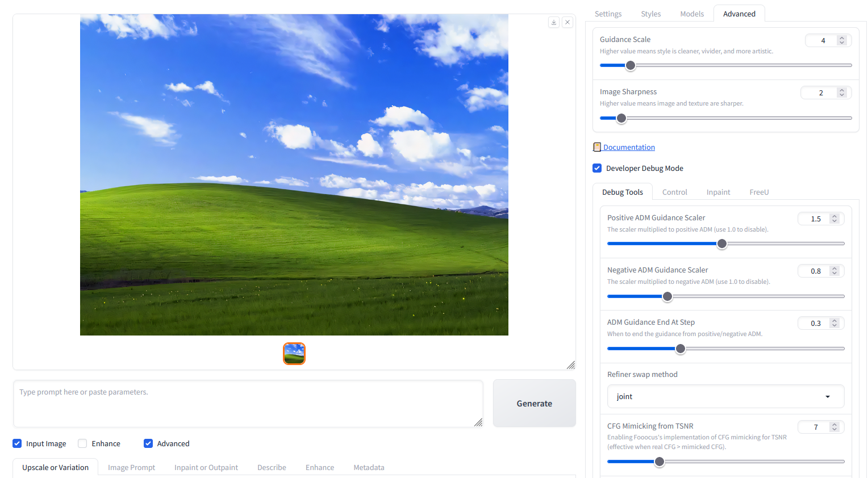Screen dimensions: 868x478
Task: Select the top Advanced tab
Action: [739, 14]
